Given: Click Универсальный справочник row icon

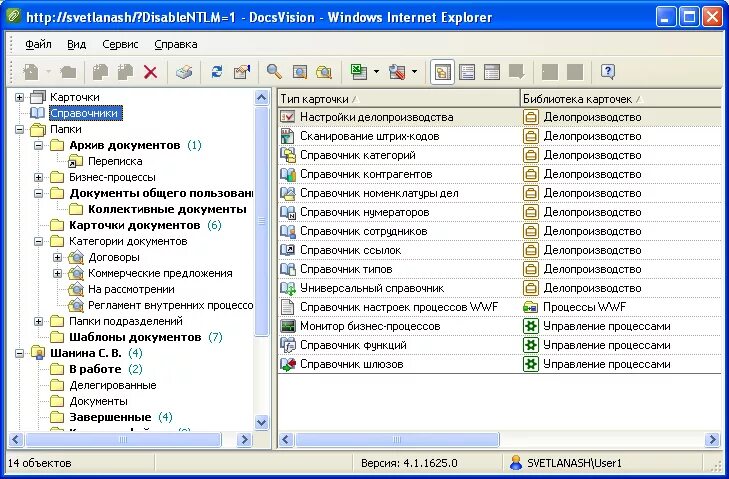Looking at the screenshot, I should (288, 288).
